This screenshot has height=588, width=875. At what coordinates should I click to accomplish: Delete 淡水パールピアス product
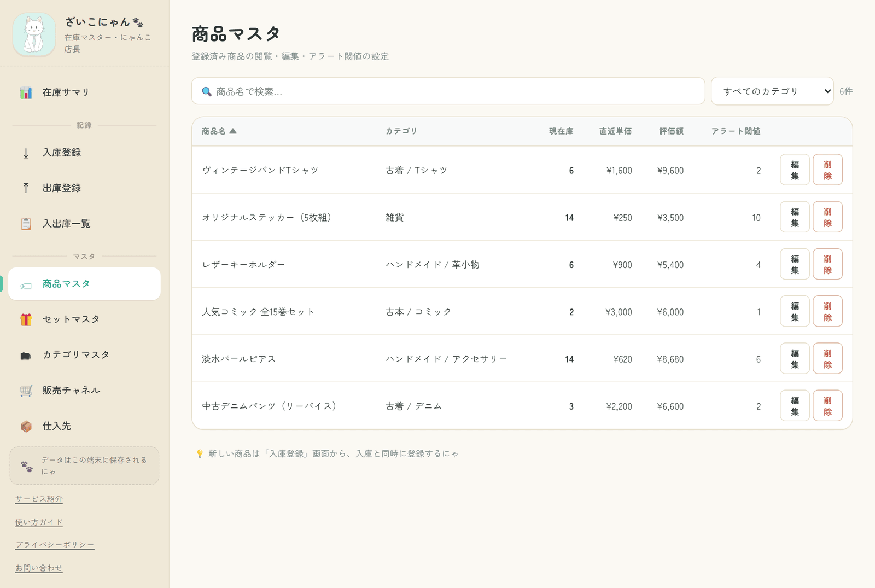(x=827, y=358)
